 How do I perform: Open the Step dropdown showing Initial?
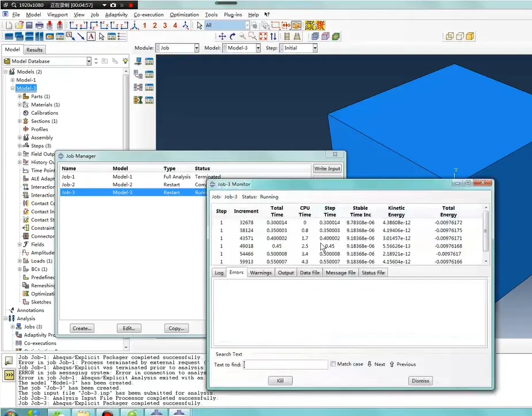click(x=298, y=48)
